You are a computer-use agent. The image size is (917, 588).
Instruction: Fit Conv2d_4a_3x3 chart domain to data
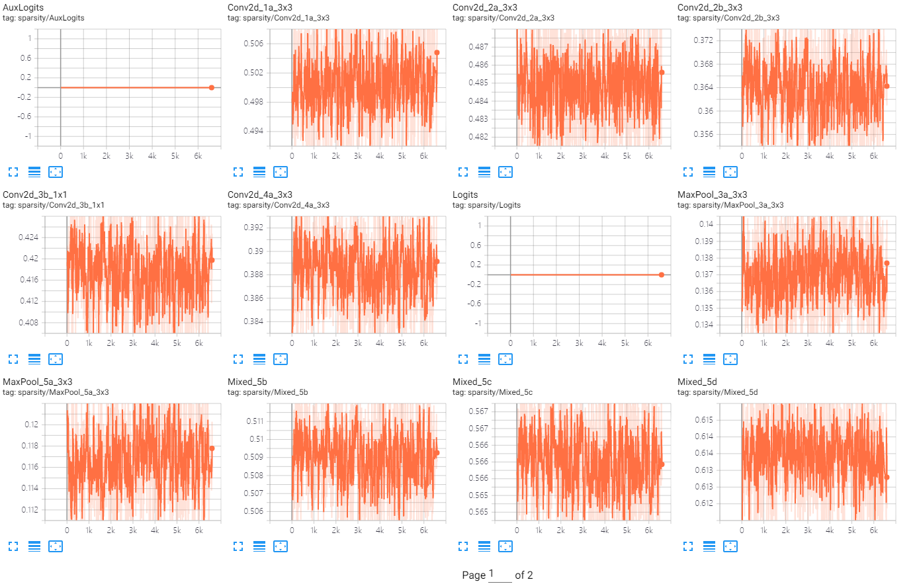tap(281, 359)
